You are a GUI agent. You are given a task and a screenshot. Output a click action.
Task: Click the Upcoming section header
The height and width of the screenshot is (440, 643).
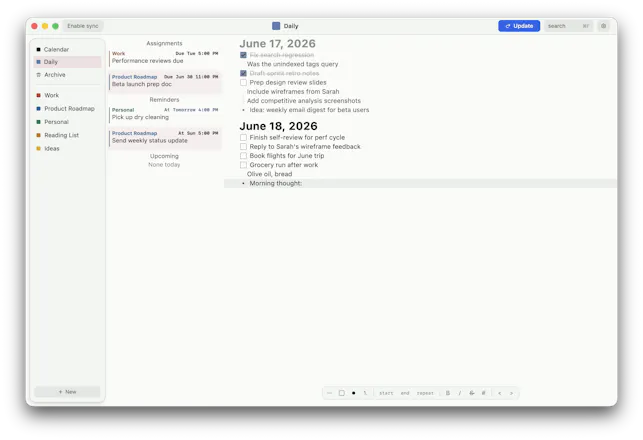(164, 156)
